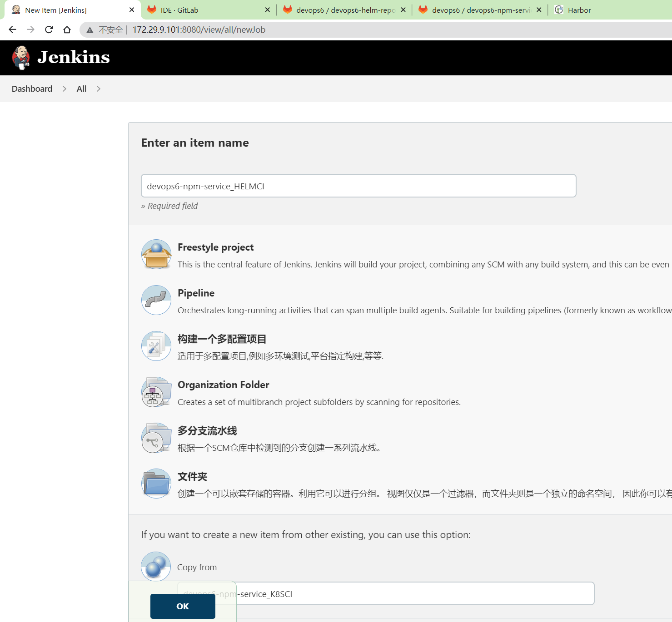
Task: Click the Copy from input field
Action: coord(386,593)
